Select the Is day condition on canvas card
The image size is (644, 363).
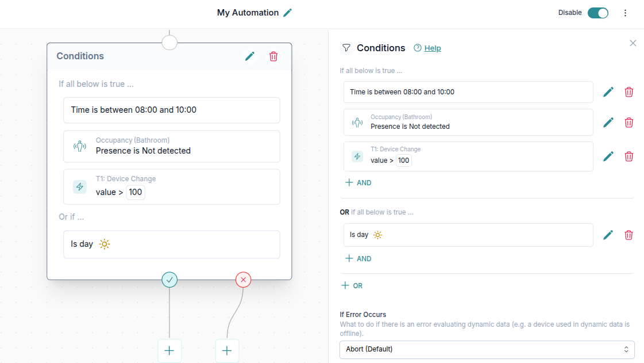coord(172,244)
